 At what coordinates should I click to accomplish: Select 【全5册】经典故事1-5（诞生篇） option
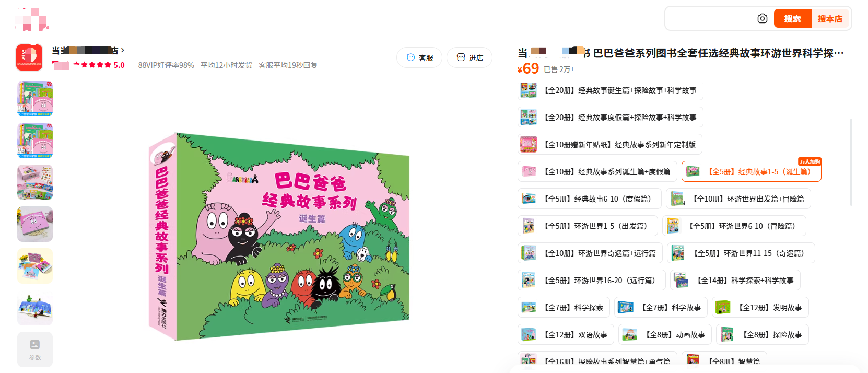pyautogui.click(x=751, y=171)
